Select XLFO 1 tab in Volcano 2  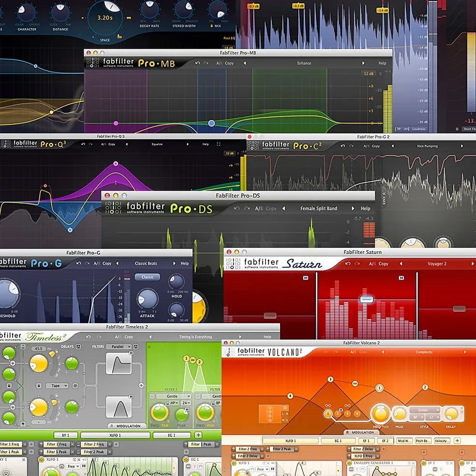291,441
